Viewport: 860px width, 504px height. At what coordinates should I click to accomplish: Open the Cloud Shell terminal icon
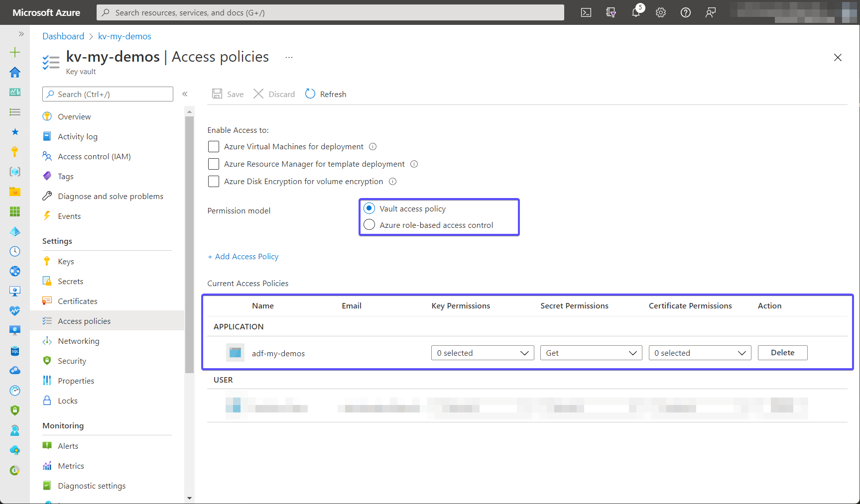coord(586,12)
